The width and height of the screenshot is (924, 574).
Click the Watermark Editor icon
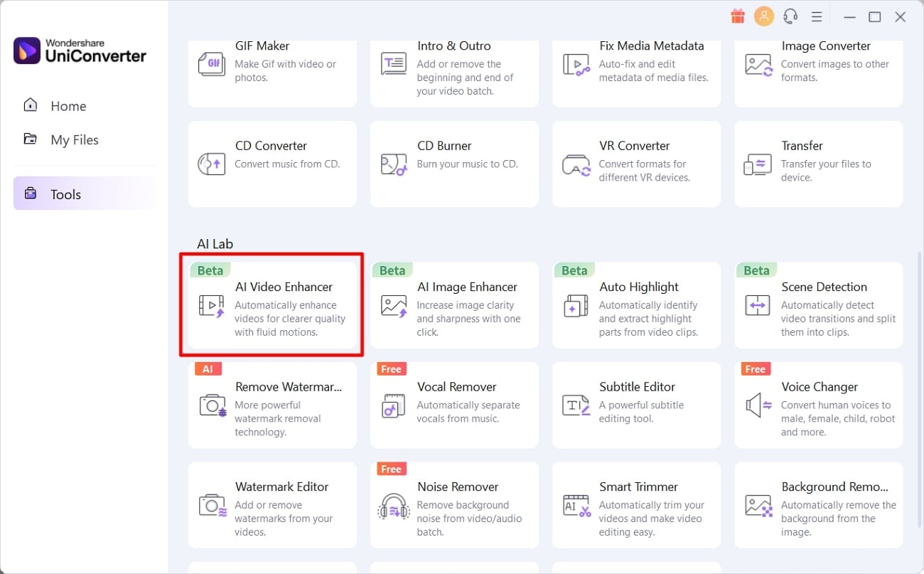click(213, 505)
